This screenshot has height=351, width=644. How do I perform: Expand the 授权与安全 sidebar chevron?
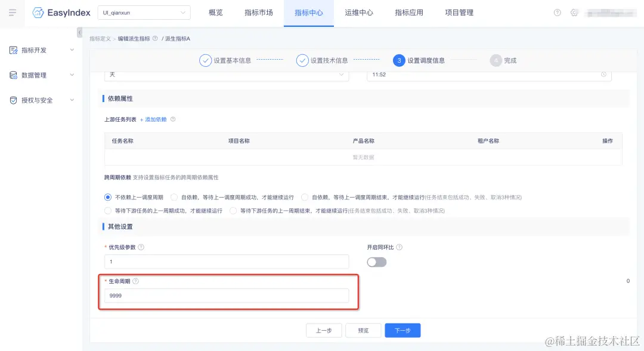72,100
